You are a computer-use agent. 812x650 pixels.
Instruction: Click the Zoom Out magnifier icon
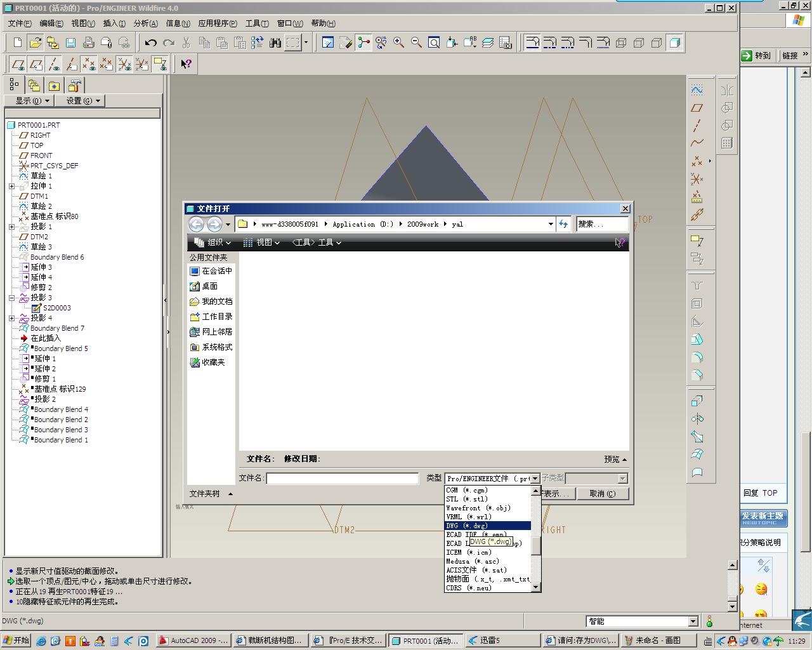(417, 43)
